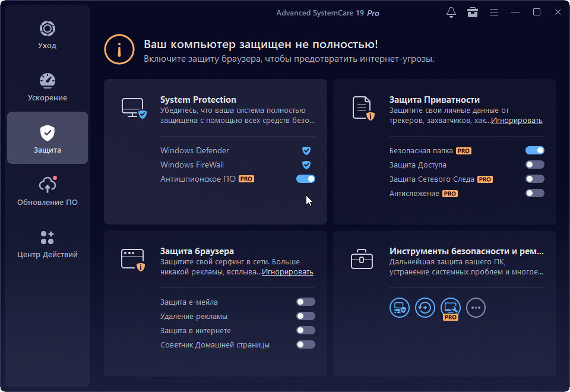
Task: Enable Защита е-мейла switch
Action: pos(306,302)
